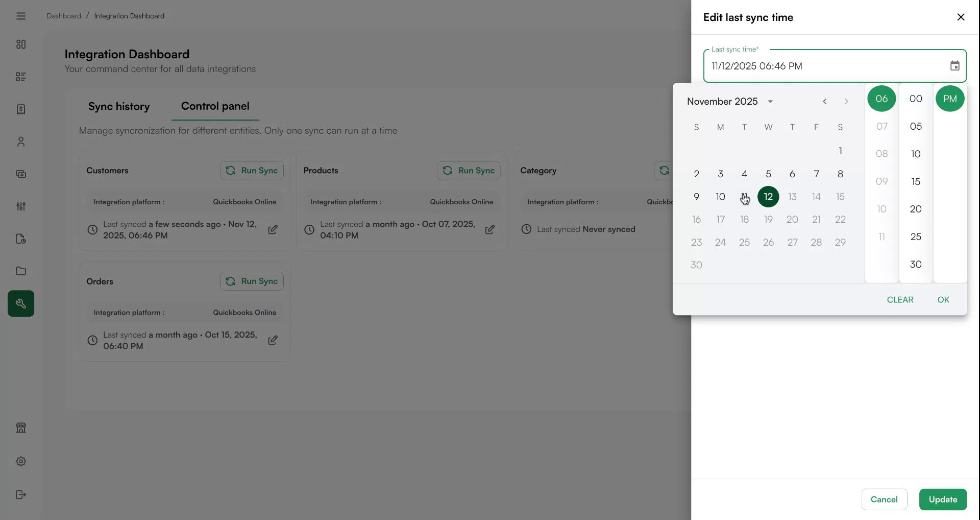The image size is (980, 520).
Task: Go to next month with the right chevron
Action: (846, 101)
